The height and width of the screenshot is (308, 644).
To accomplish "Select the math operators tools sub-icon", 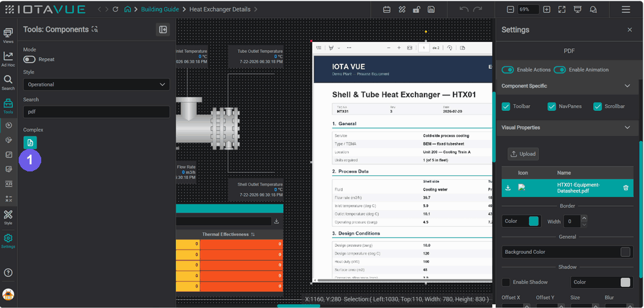I will click(x=8, y=198).
